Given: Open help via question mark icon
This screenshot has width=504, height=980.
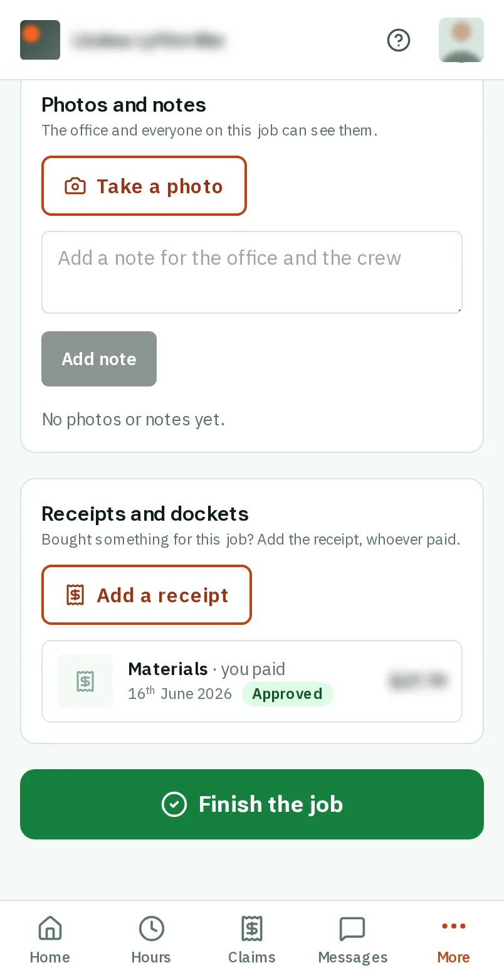Looking at the screenshot, I should (399, 40).
